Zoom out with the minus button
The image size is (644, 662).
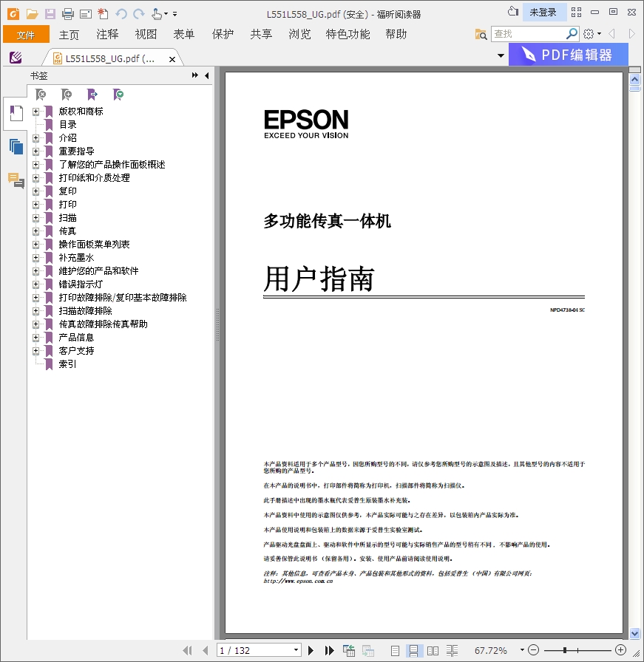pyautogui.click(x=534, y=650)
